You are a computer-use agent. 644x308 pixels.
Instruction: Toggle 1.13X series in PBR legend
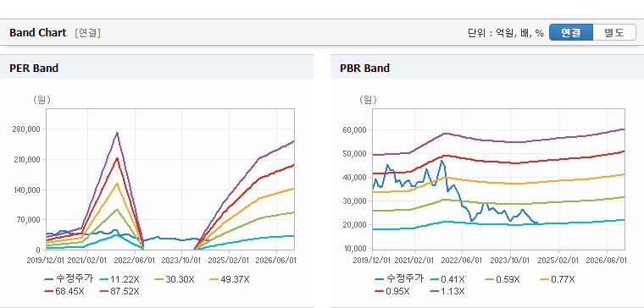point(447,291)
